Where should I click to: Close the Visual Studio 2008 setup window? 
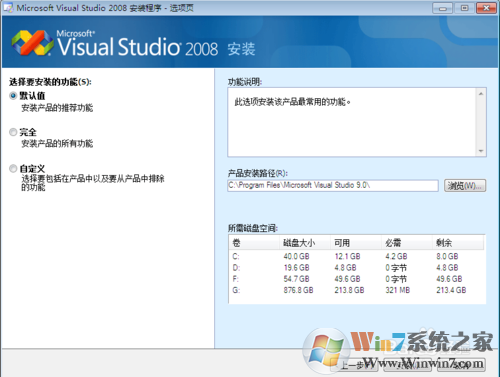[x=486, y=8]
